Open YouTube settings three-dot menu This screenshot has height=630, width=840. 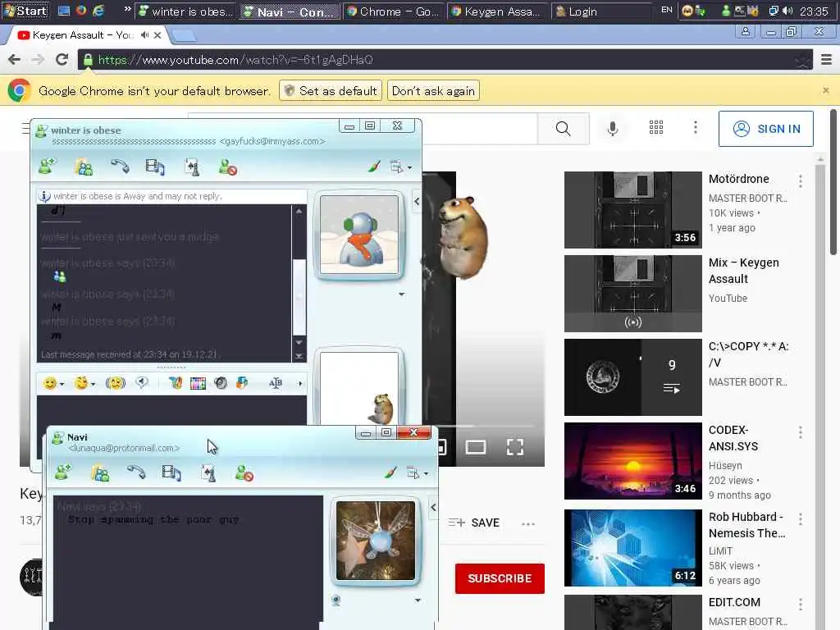[696, 127]
